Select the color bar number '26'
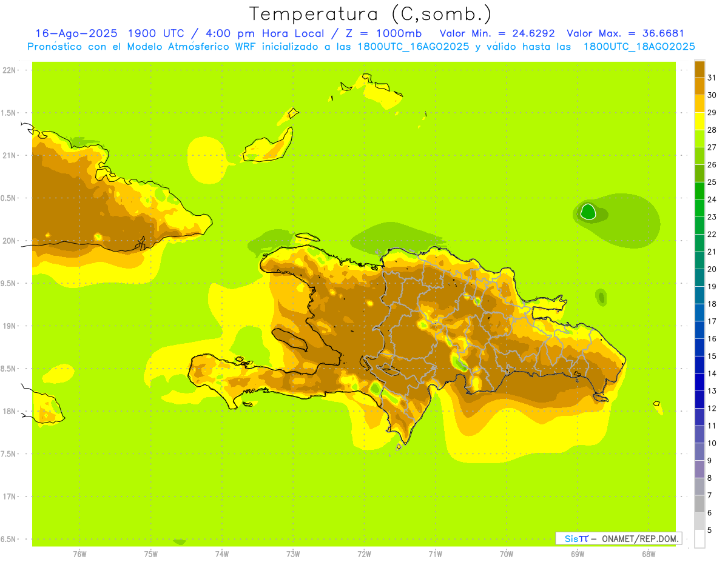728x562 pixels. (712, 165)
